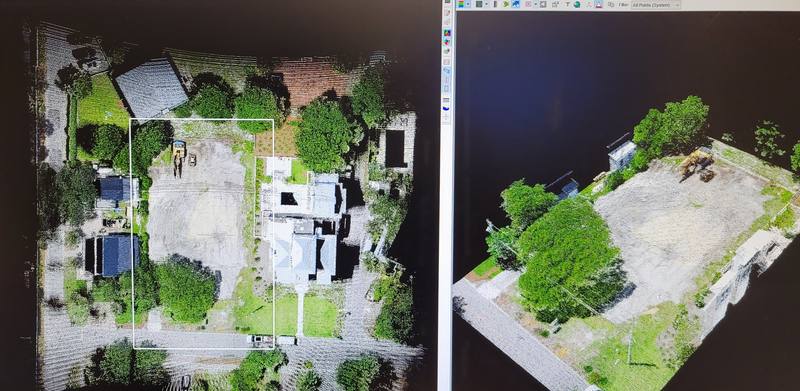
Task: Open the Filter points dropdown
Action: (x=656, y=5)
